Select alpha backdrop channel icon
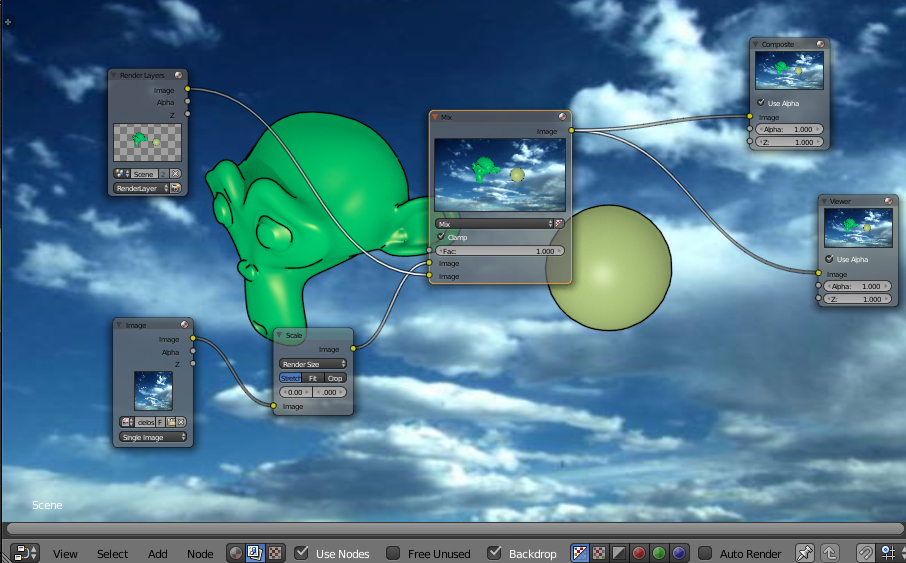This screenshot has width=906, height=563. (619, 553)
